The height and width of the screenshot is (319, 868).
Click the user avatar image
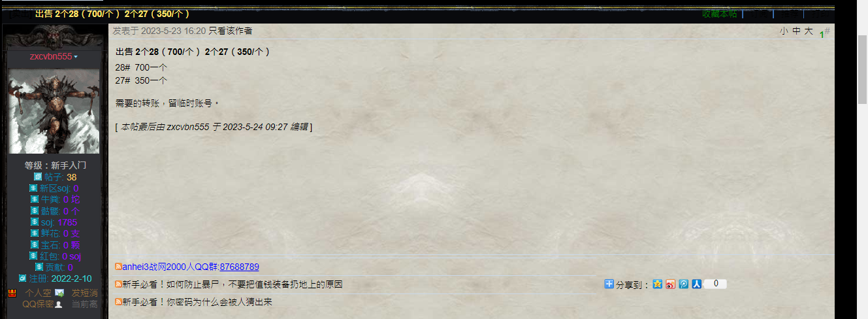pyautogui.click(x=54, y=111)
